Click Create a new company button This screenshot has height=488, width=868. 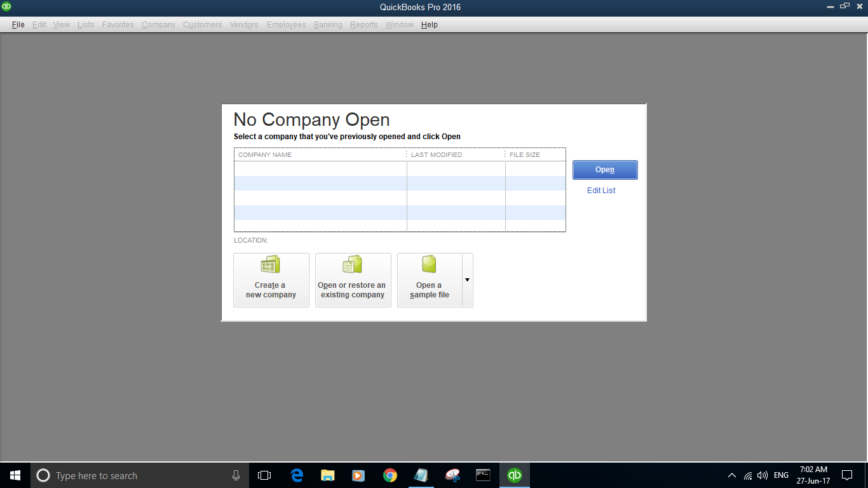click(271, 280)
